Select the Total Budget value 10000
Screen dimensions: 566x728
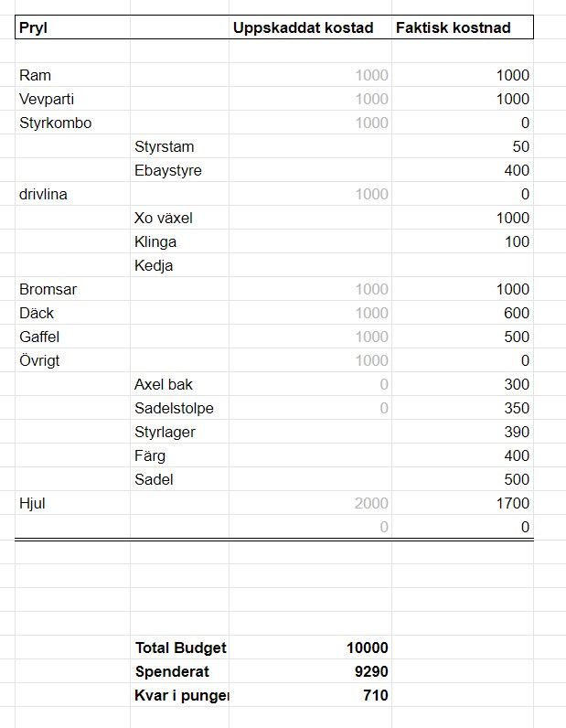click(310, 648)
